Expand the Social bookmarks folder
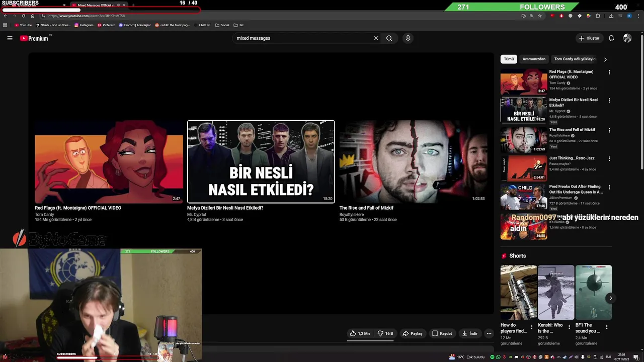Viewport: 644px width, 362px height. (x=222, y=25)
